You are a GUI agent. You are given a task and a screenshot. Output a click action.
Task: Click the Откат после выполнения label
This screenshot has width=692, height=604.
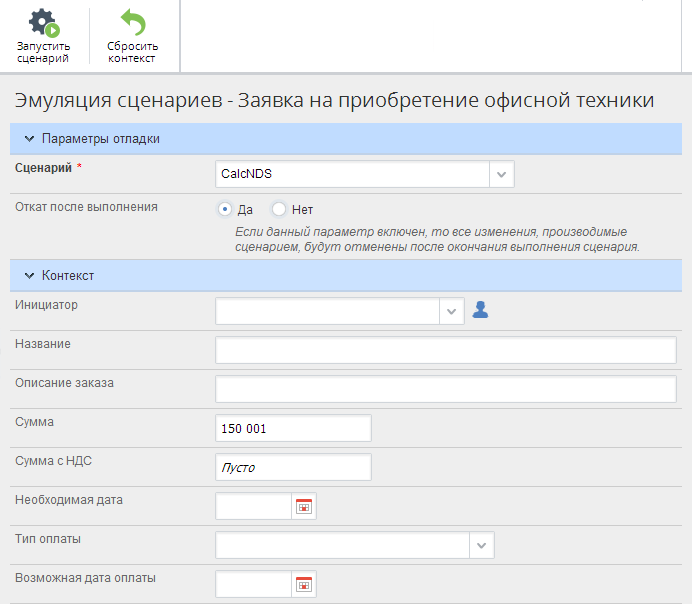point(86,207)
